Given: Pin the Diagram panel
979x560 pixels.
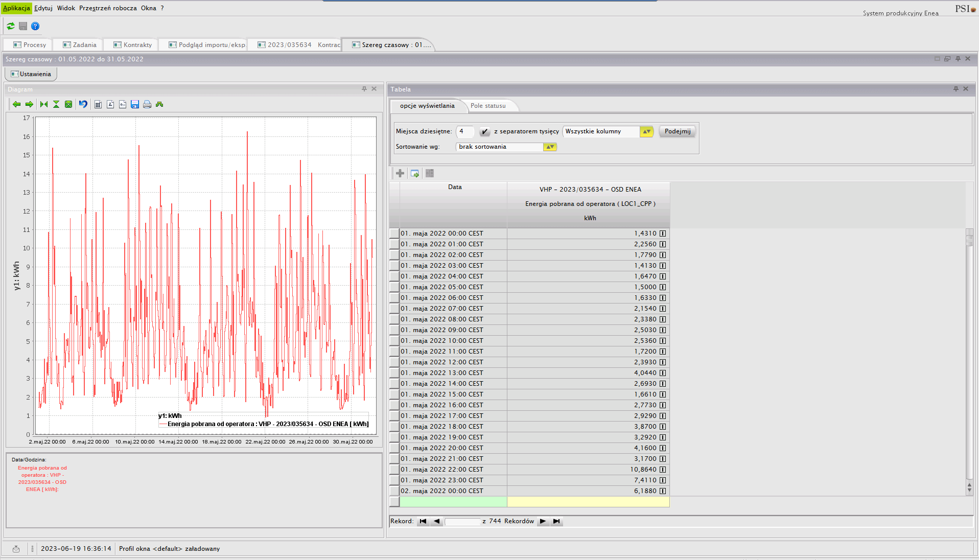Looking at the screenshot, I should tap(364, 89).
